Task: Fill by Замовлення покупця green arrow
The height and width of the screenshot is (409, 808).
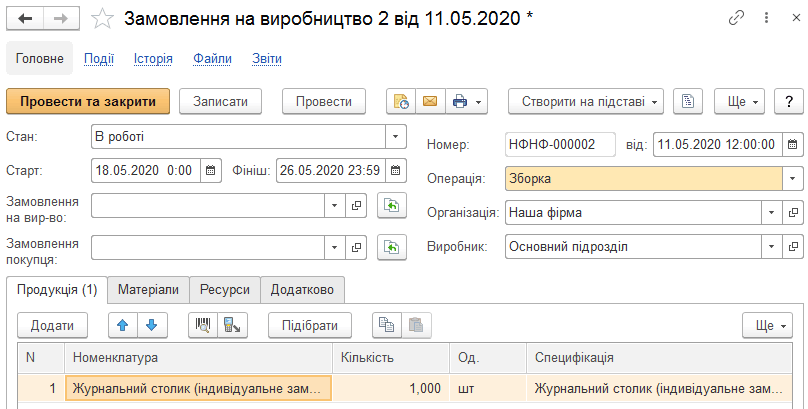Action: coord(392,248)
